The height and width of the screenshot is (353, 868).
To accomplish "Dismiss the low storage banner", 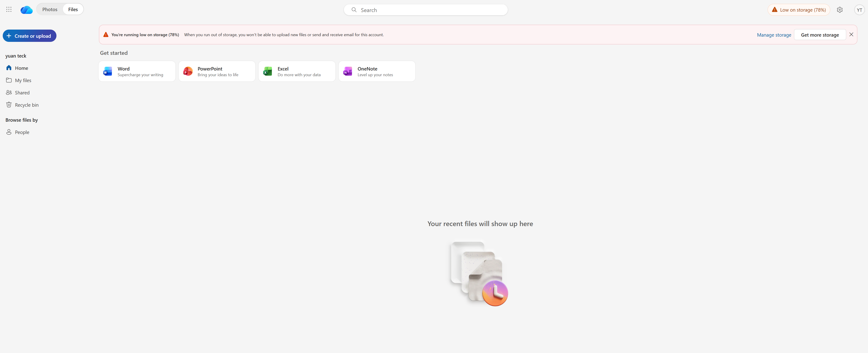I will pos(851,34).
